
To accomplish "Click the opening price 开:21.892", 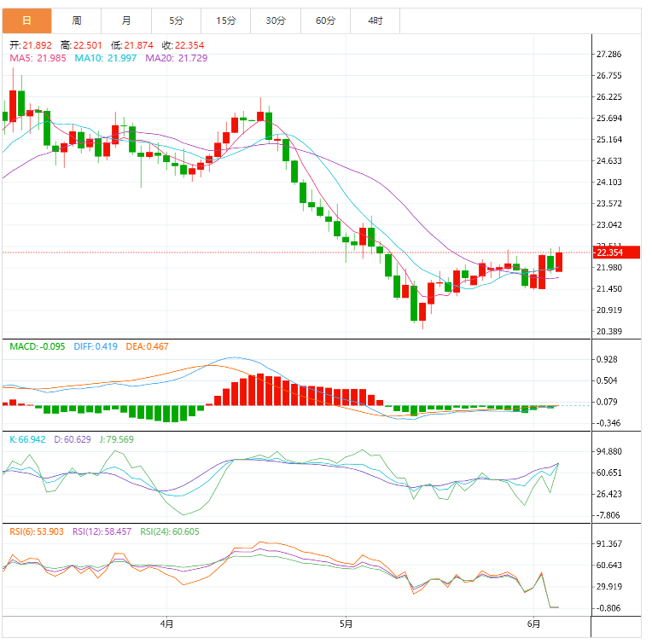I will 31,45.
